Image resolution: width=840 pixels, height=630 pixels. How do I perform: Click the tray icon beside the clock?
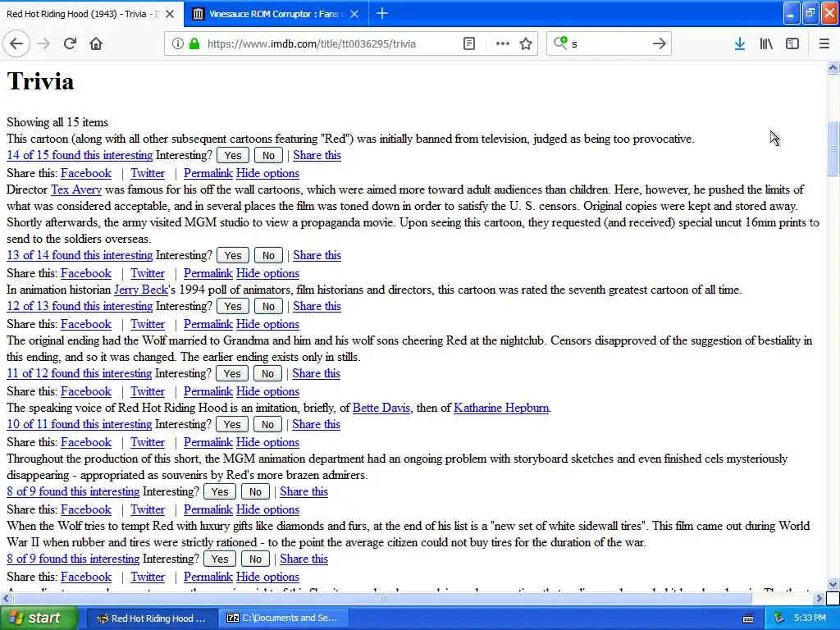tap(779, 619)
